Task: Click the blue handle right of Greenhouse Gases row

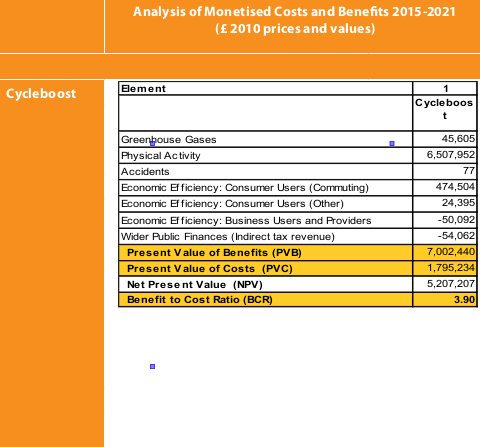Action: tap(392, 144)
